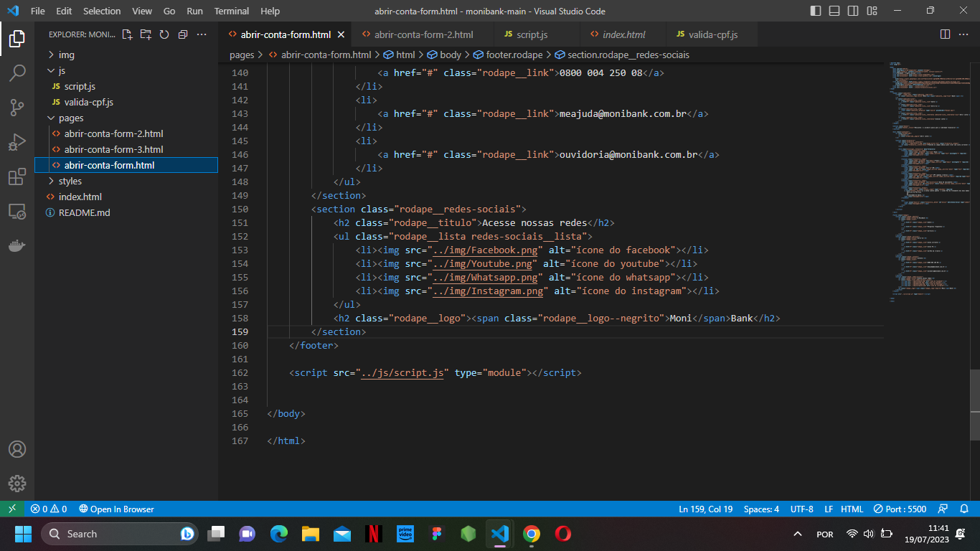
Task: Open errors and warnings in status bar
Action: [x=49, y=509]
